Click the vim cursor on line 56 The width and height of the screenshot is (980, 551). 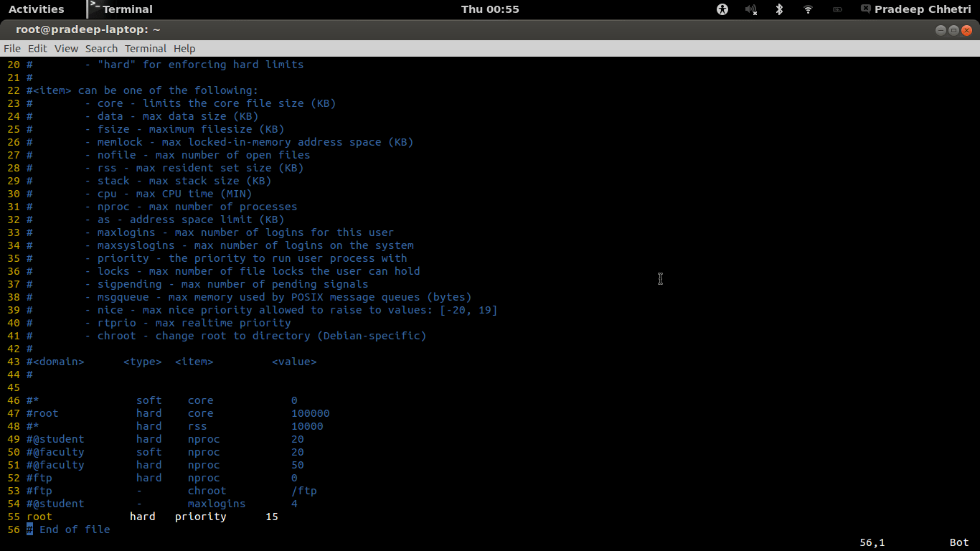coord(29,529)
